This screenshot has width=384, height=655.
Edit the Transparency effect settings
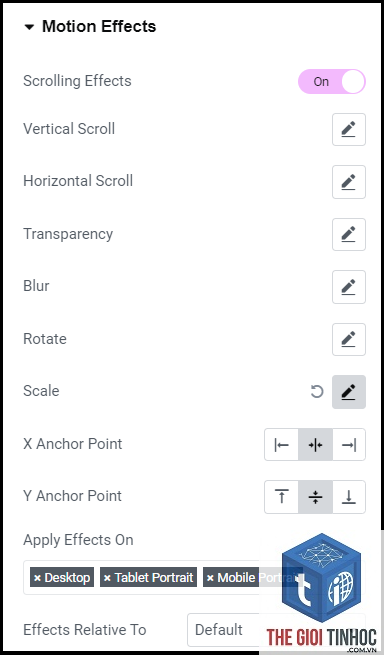click(x=348, y=234)
